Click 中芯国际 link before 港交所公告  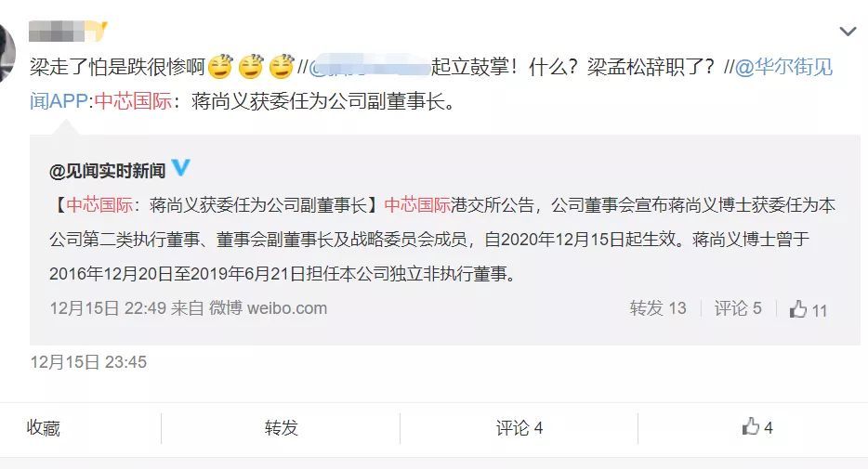click(417, 205)
